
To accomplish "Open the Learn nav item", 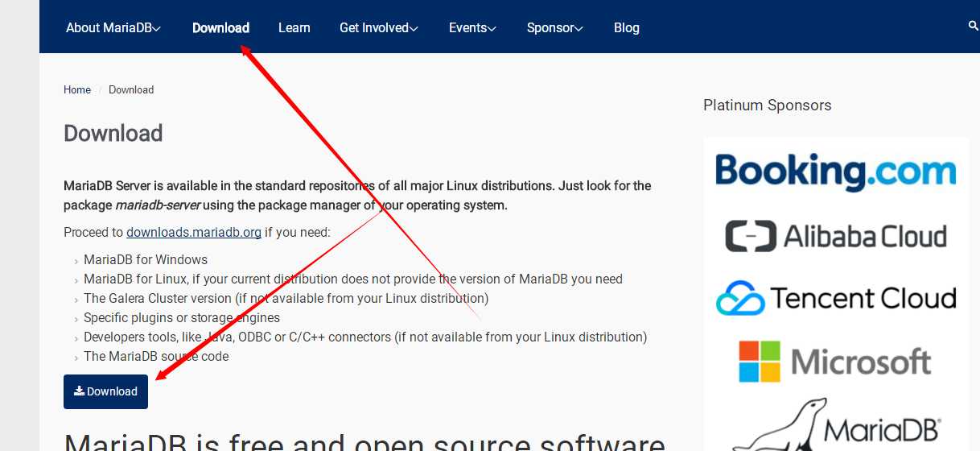I will 294,27.
